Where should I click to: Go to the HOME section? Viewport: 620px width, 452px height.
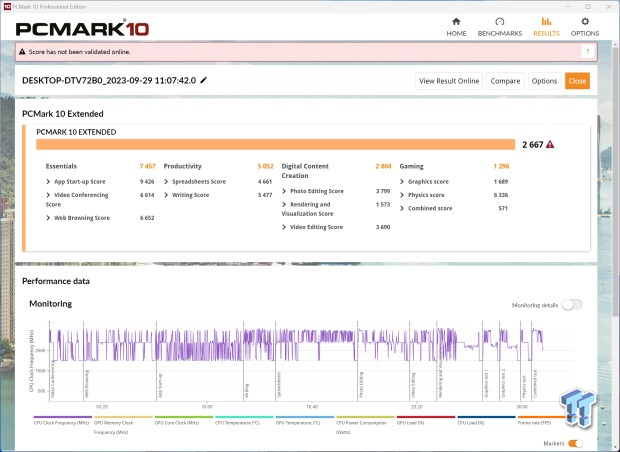(456, 25)
